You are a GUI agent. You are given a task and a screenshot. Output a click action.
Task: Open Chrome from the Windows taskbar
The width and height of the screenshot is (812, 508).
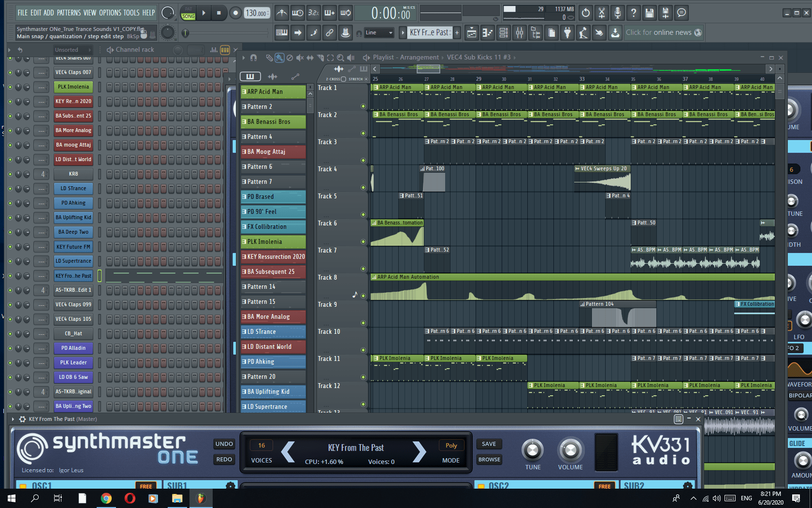pos(106,498)
